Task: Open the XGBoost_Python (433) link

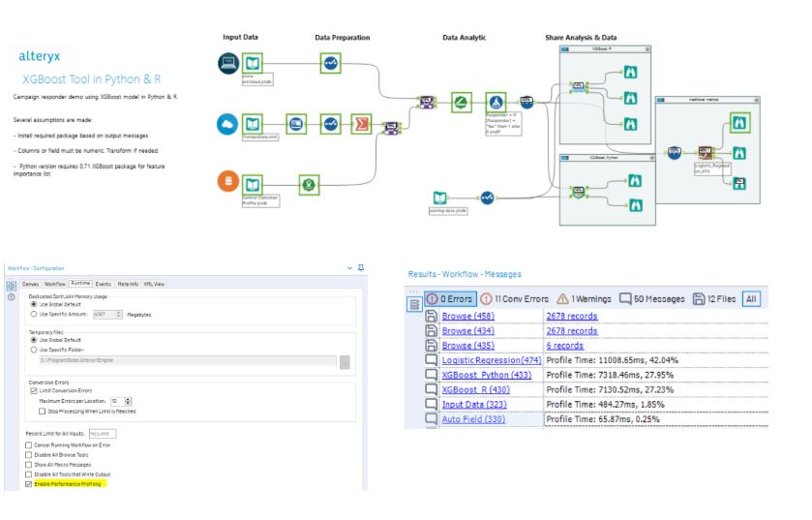Action: pos(486,375)
